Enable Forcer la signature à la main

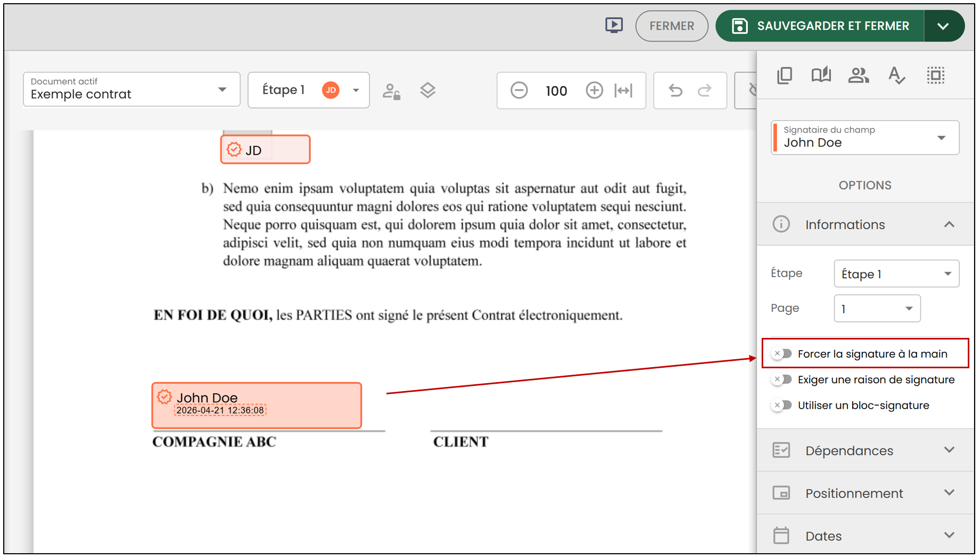(782, 353)
